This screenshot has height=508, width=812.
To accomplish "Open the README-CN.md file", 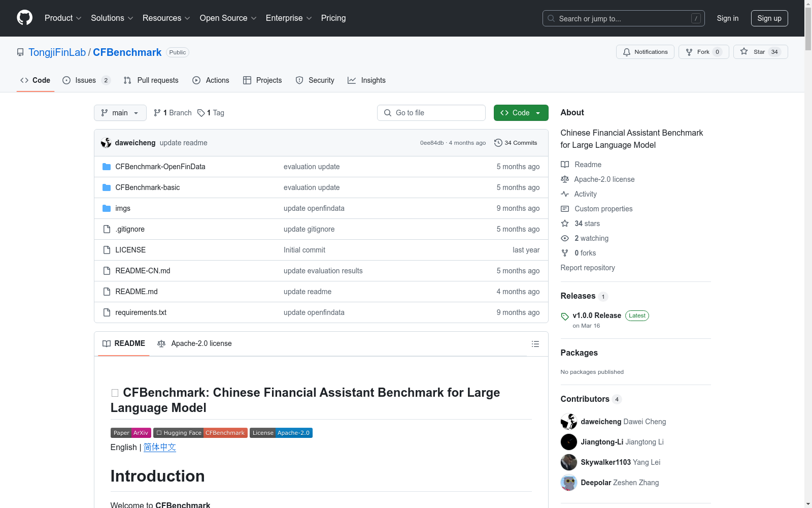I will (x=143, y=271).
